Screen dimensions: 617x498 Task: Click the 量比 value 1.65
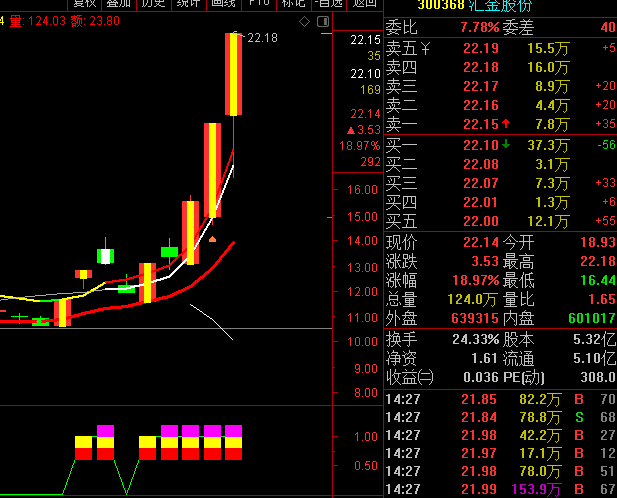click(602, 300)
